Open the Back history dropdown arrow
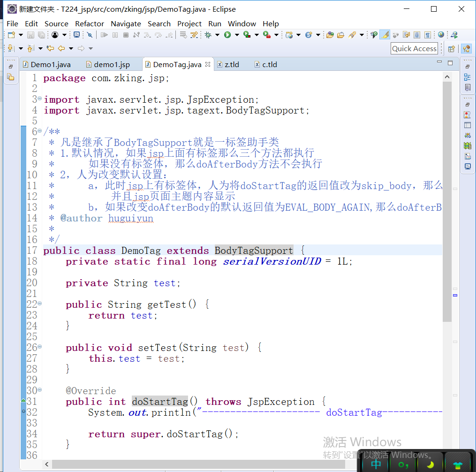This screenshot has width=476, height=472. 71,48
